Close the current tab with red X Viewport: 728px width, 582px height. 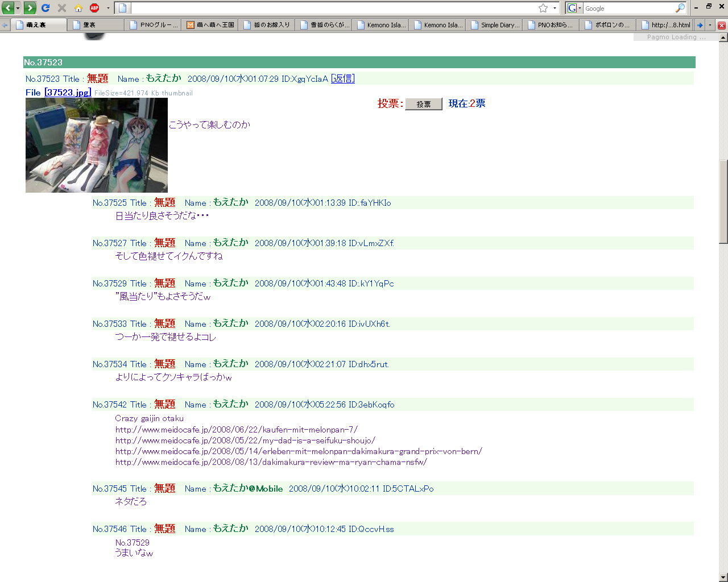pos(722,25)
